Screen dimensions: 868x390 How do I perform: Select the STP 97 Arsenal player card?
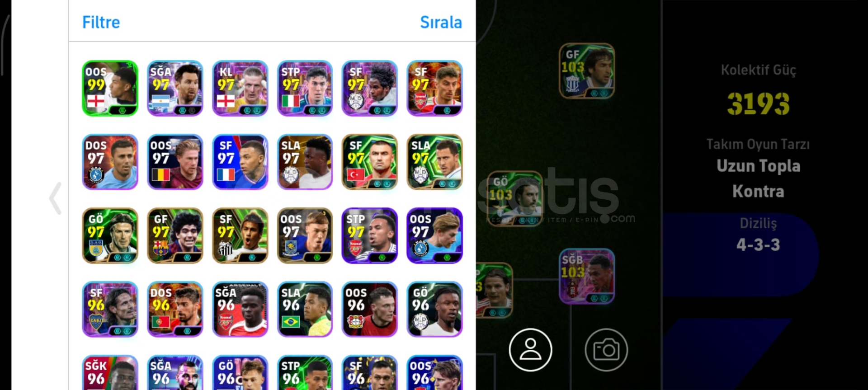coord(370,235)
